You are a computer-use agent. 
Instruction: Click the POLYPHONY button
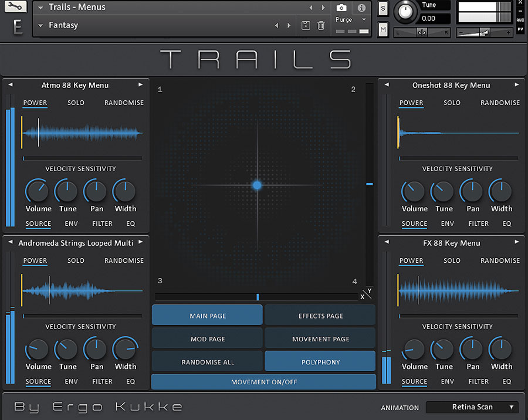coord(320,362)
